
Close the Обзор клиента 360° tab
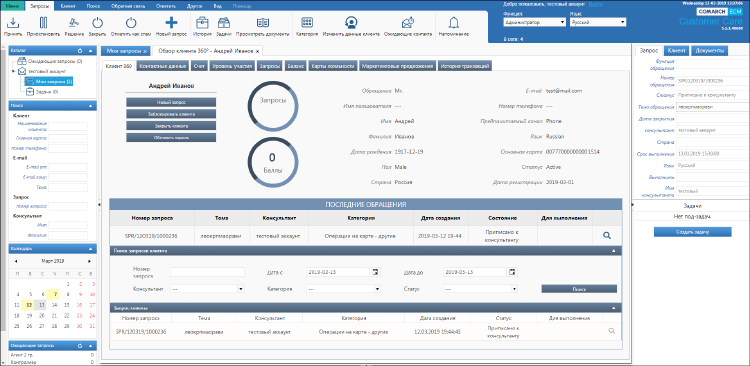[257, 51]
